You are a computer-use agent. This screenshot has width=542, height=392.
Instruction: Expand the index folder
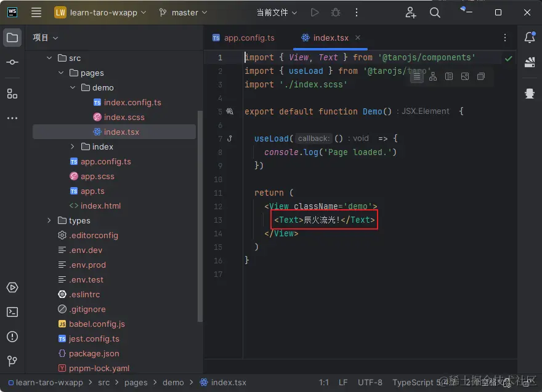pos(73,146)
